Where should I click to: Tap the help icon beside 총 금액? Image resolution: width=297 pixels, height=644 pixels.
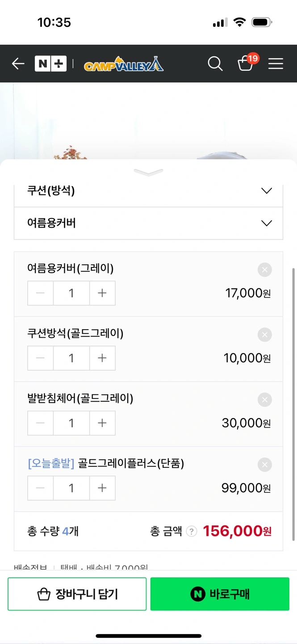[x=191, y=531]
